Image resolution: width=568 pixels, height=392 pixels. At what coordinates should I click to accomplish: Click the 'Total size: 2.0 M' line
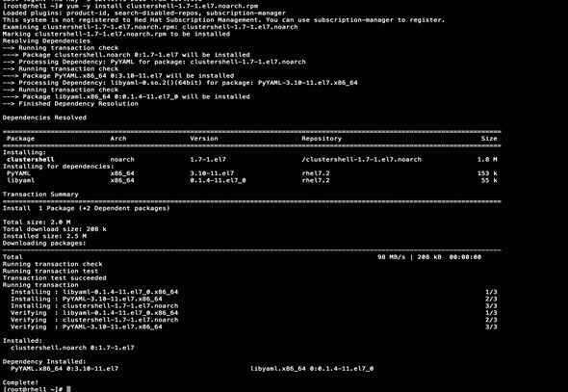(37, 222)
